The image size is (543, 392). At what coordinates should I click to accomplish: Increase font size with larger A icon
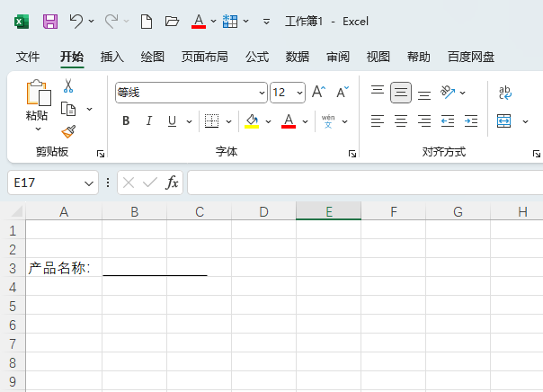point(318,93)
